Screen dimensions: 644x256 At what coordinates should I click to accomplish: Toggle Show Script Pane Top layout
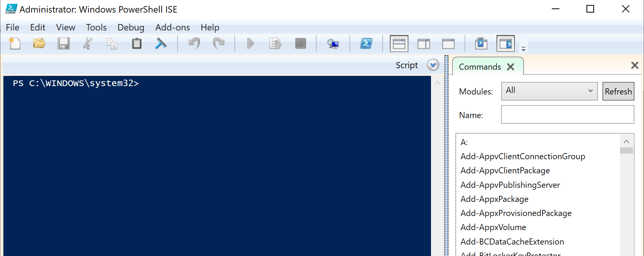point(399,44)
